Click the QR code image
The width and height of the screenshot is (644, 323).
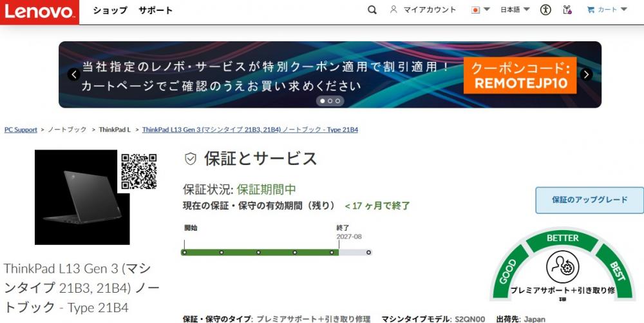pyautogui.click(x=139, y=171)
